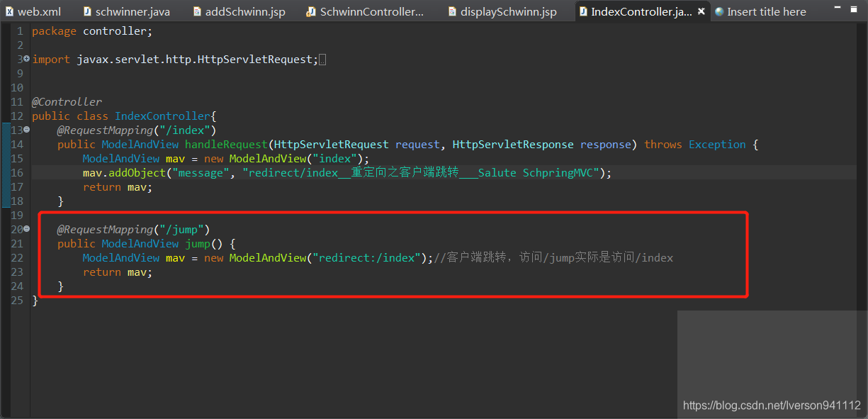Click 'return mav;' on line 23
Screen dimensions: 868x419
(x=118, y=272)
